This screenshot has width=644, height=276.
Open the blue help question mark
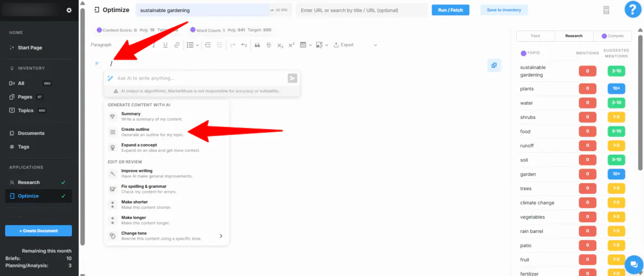633,9
